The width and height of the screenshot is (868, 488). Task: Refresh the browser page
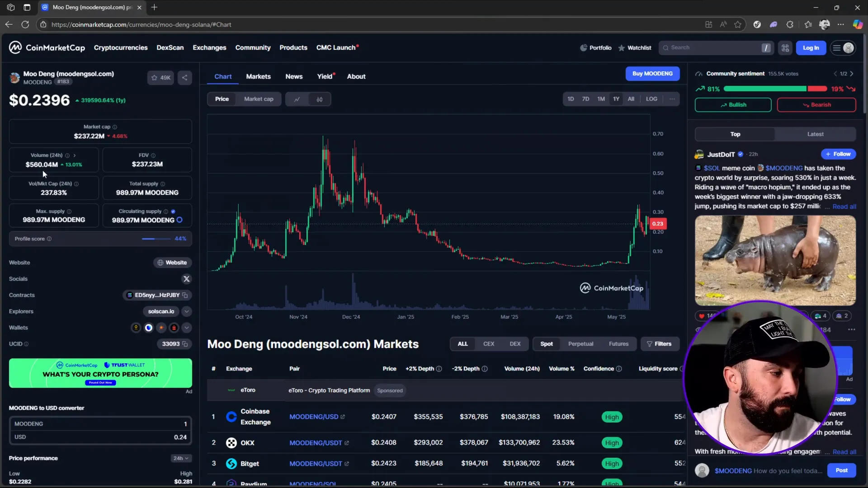tap(25, 24)
